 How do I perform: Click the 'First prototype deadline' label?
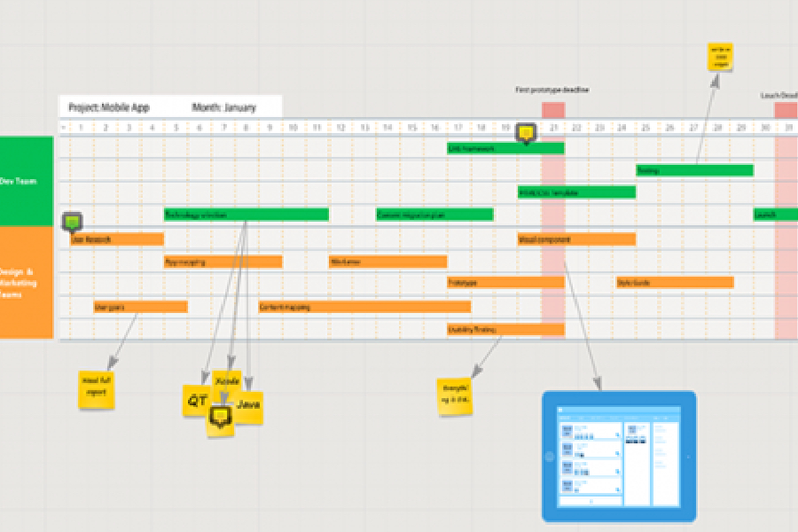pyautogui.click(x=552, y=90)
